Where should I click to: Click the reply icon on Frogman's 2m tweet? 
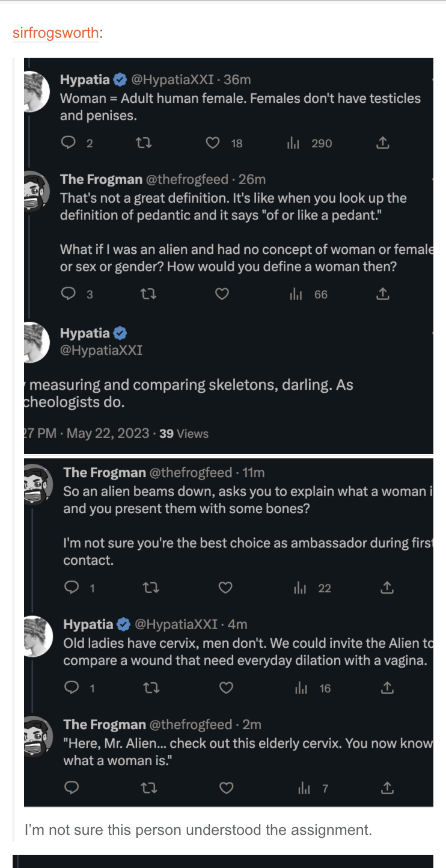click(x=72, y=787)
